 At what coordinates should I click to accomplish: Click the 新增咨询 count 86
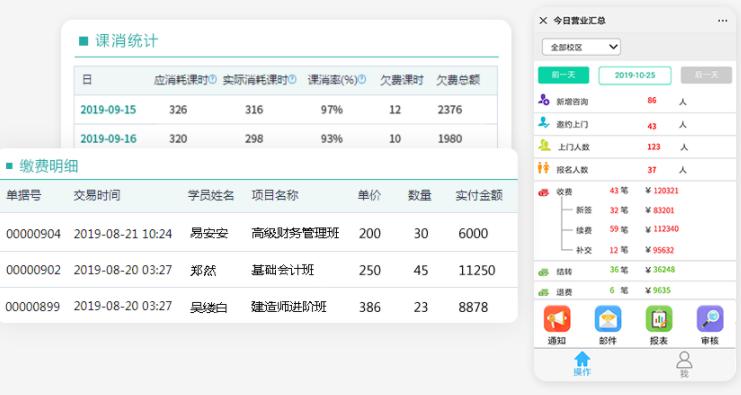tap(652, 100)
